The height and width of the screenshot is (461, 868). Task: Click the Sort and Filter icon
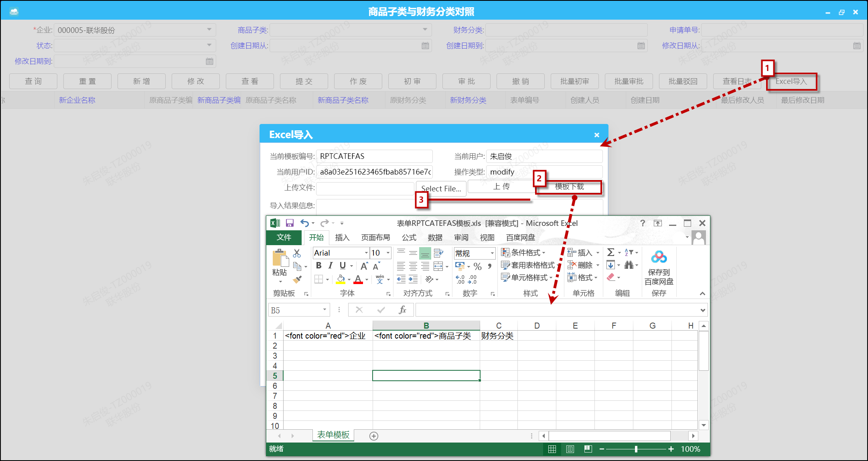629,252
